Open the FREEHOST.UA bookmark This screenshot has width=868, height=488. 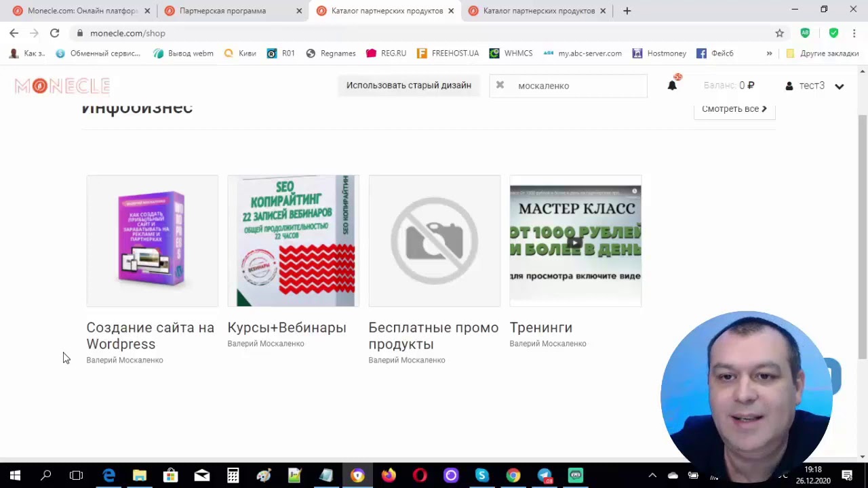coord(448,53)
